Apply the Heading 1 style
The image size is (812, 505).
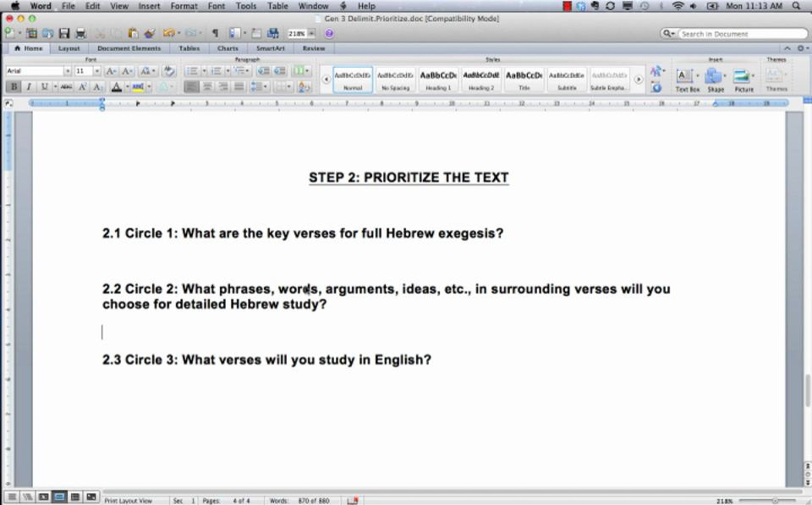438,80
